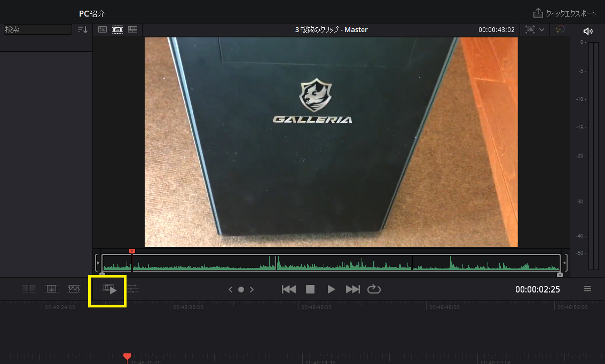Toggle loop playback
605x364 pixels.
374,289
